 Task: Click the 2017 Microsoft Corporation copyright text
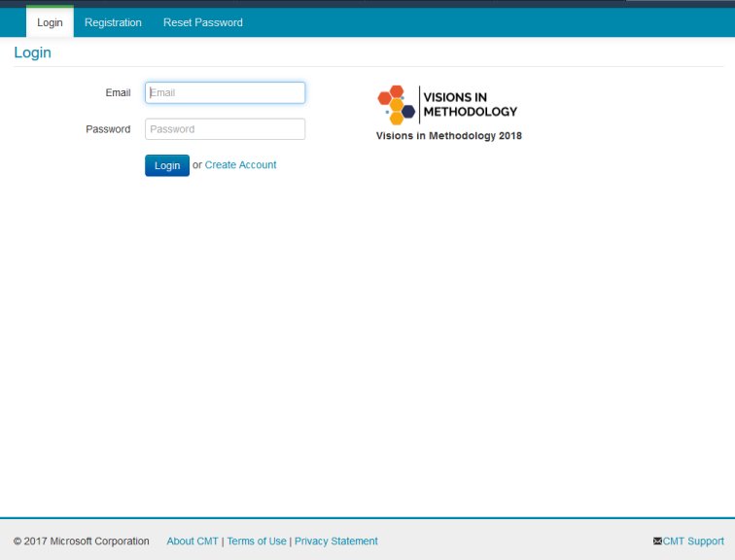(x=82, y=542)
